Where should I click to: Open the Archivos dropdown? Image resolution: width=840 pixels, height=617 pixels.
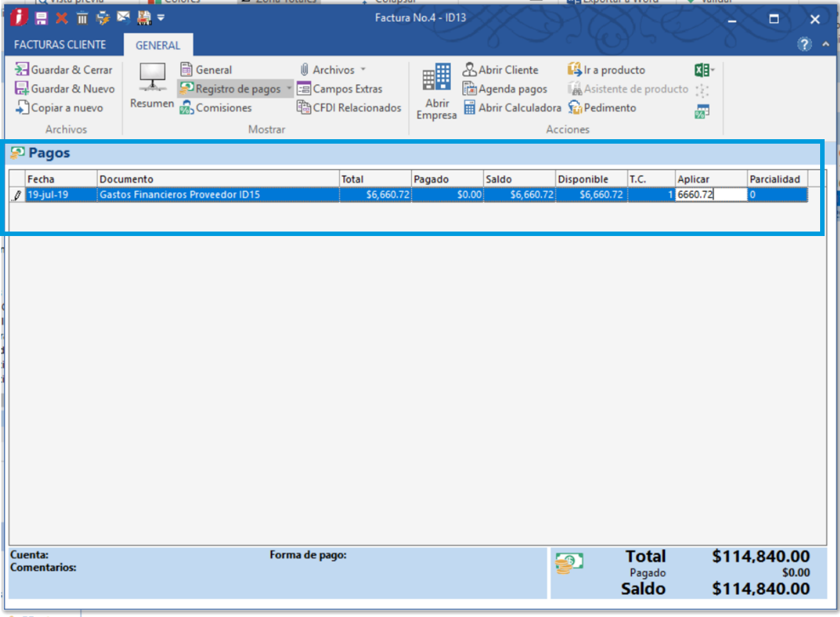[332, 70]
